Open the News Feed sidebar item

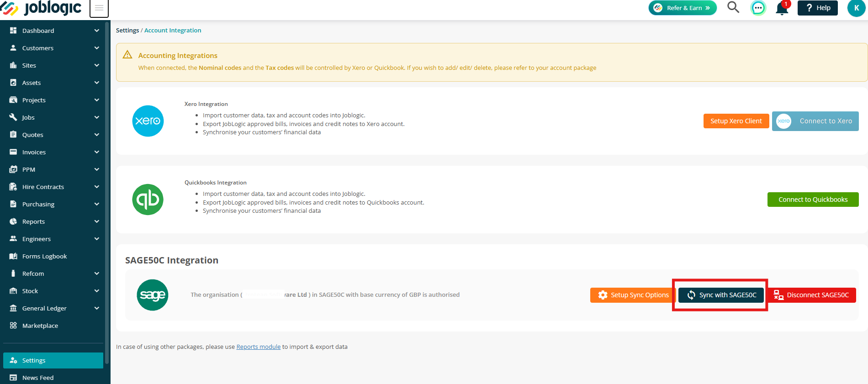pyautogui.click(x=53, y=378)
